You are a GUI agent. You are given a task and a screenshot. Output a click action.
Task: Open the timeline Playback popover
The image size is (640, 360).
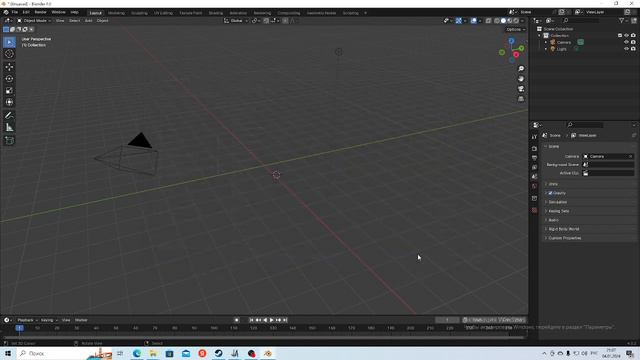[x=27, y=320]
